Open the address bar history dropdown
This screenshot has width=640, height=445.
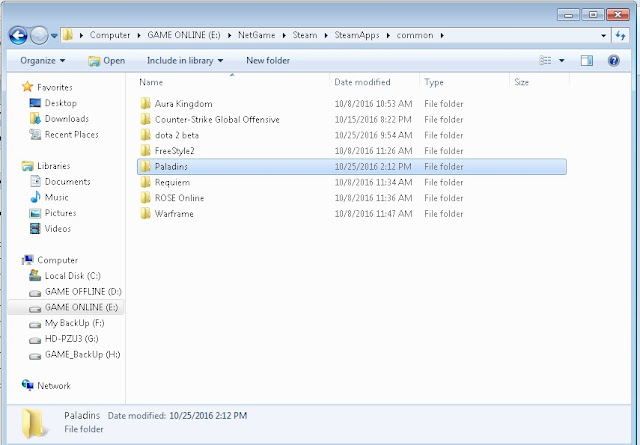tap(603, 36)
